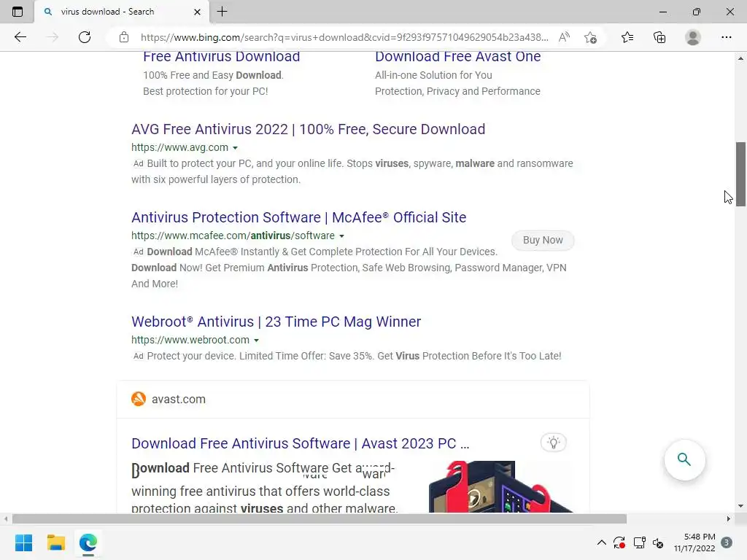747x560 pixels.
Task: Click the floating search magnifier button
Action: [684, 459]
